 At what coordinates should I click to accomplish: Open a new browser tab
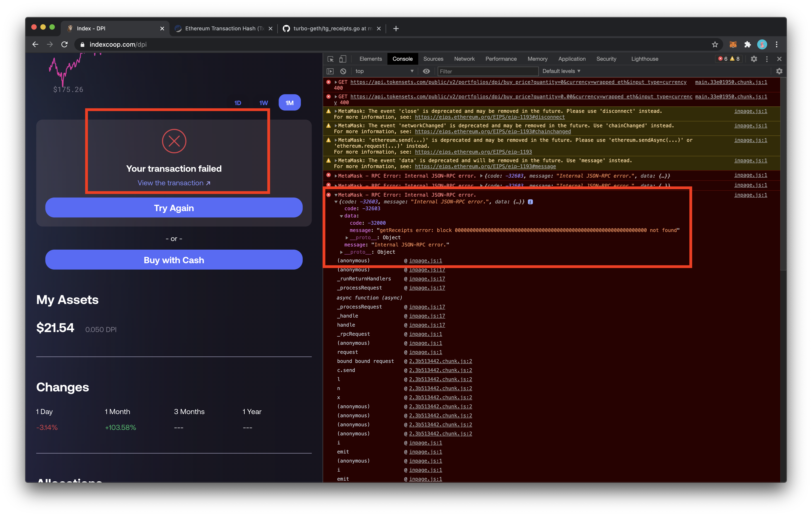396,29
